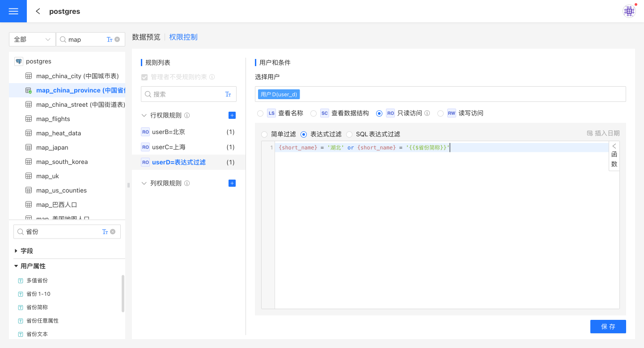Select the SQL表达式过滤 radio option
Image resolution: width=644 pixels, height=348 pixels.
click(x=349, y=134)
